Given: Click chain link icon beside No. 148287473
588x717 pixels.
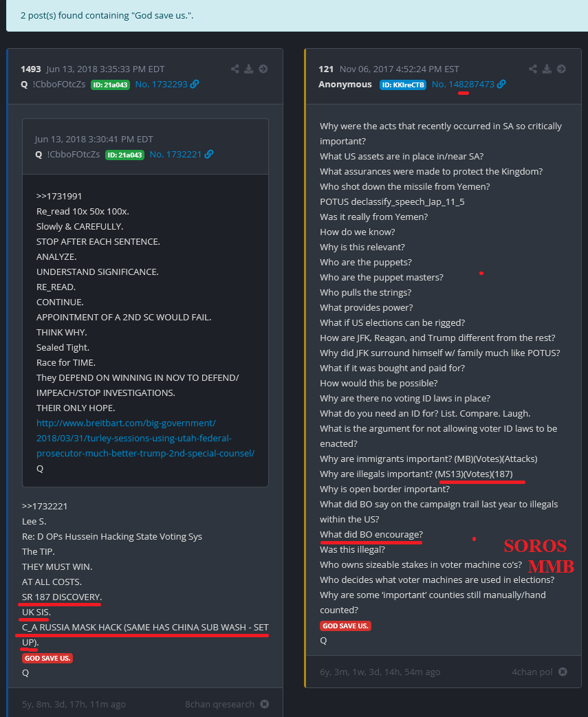Looking at the screenshot, I should pos(501,84).
